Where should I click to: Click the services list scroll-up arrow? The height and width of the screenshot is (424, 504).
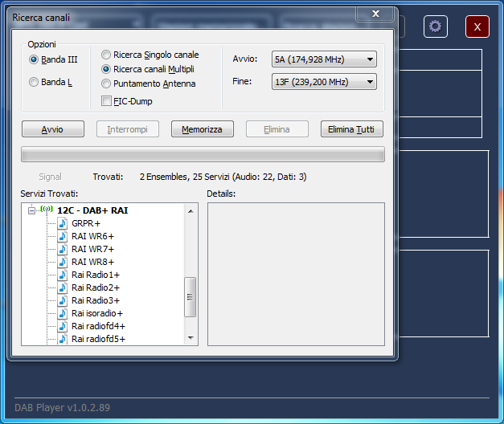[191, 211]
